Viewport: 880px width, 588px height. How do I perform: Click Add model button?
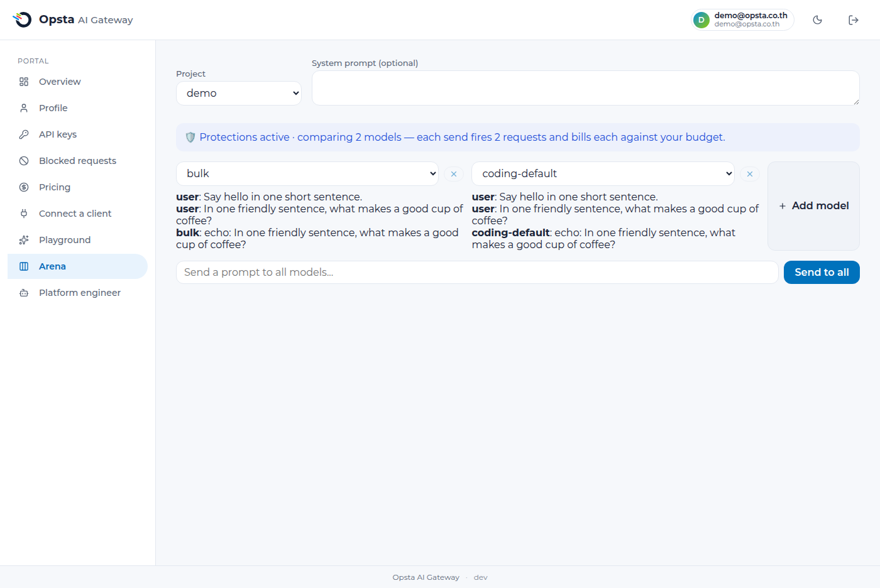(x=813, y=206)
